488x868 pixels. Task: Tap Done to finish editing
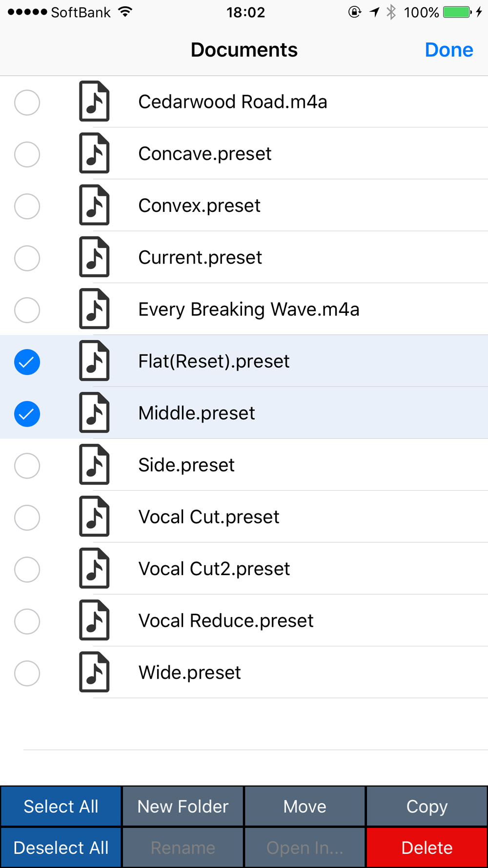449,50
